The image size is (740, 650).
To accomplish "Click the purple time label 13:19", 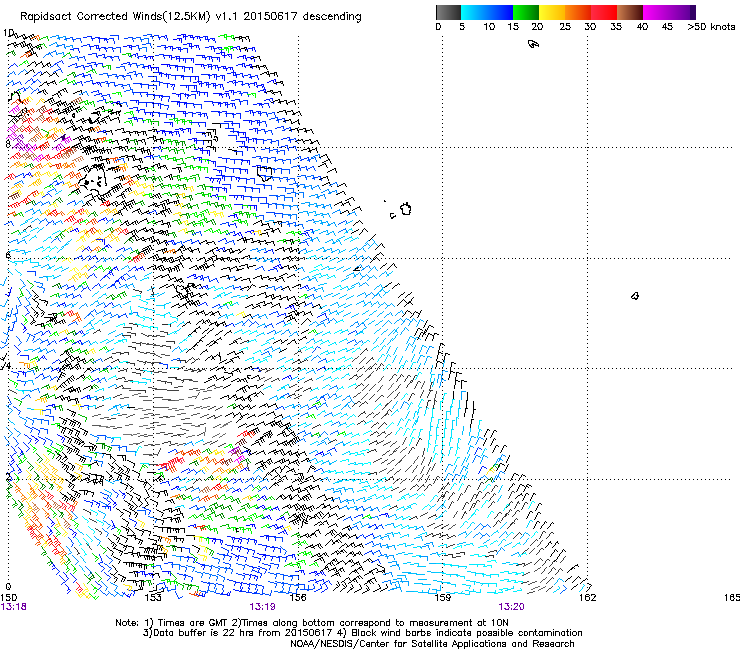I will (x=262, y=607).
